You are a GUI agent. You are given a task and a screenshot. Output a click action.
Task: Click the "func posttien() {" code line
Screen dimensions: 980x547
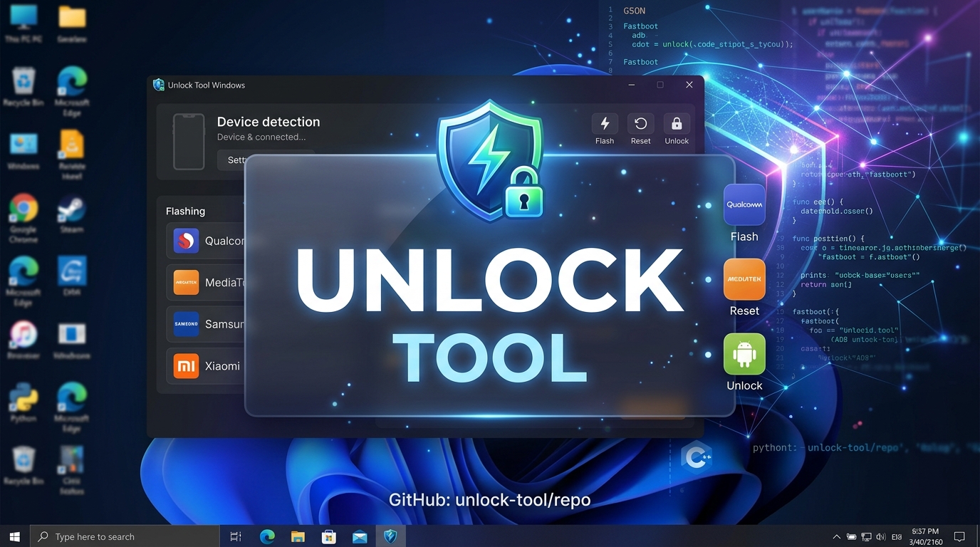tap(828, 239)
